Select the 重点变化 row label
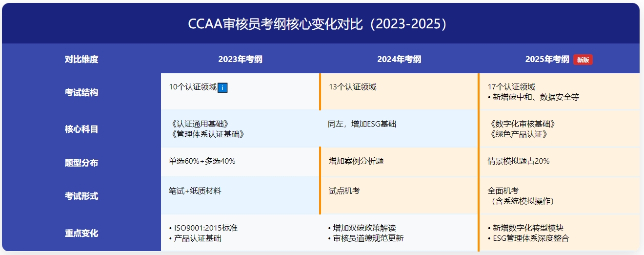The width and height of the screenshot is (644, 255). coord(81,233)
